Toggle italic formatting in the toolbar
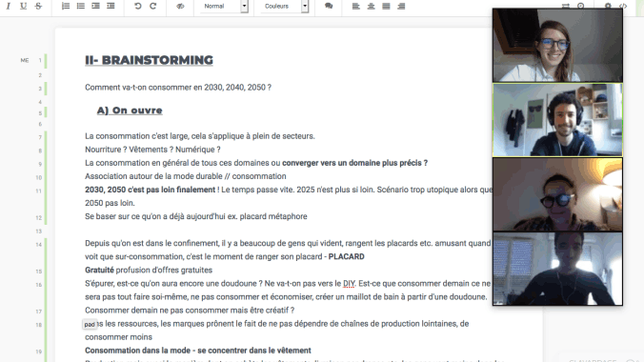Viewport: 644px width, 362px height. 9,6
